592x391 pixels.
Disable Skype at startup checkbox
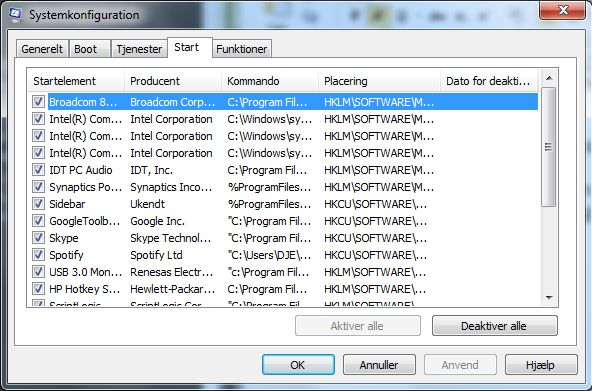(38, 237)
